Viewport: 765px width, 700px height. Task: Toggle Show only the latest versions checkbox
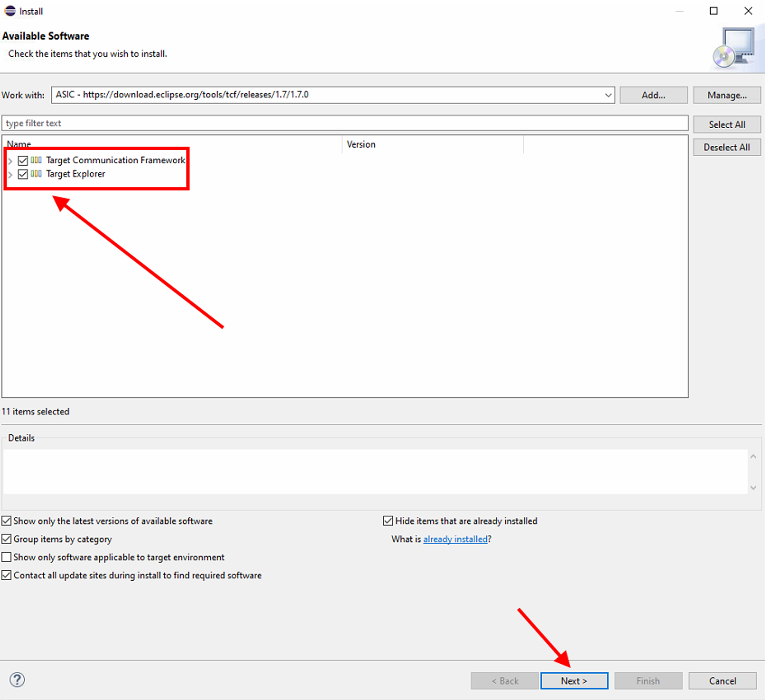click(x=6, y=521)
